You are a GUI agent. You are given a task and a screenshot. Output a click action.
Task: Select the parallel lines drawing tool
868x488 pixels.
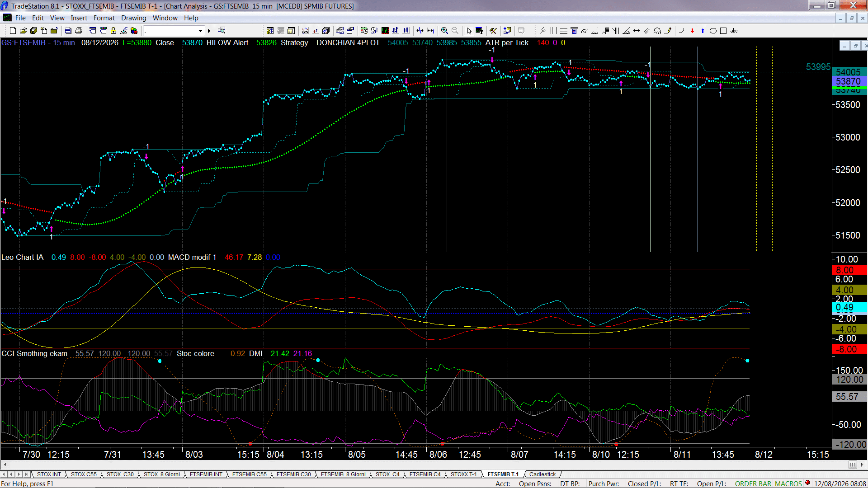pyautogui.click(x=647, y=31)
